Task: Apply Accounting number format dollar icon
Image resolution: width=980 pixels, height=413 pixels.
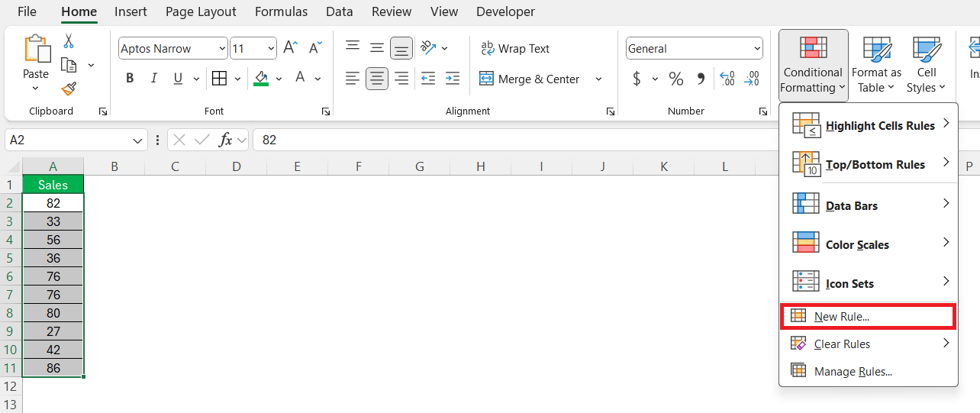Action: [x=637, y=78]
